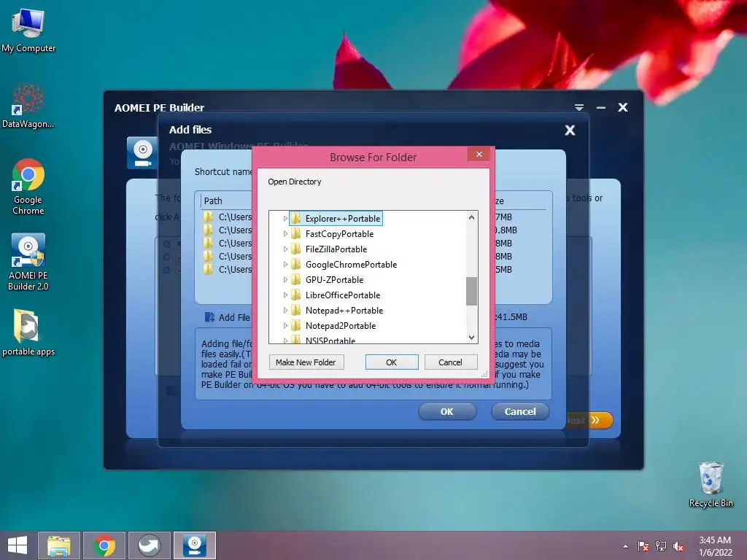
Task: Select FastCopyPortable in folder tree
Action: pos(339,234)
